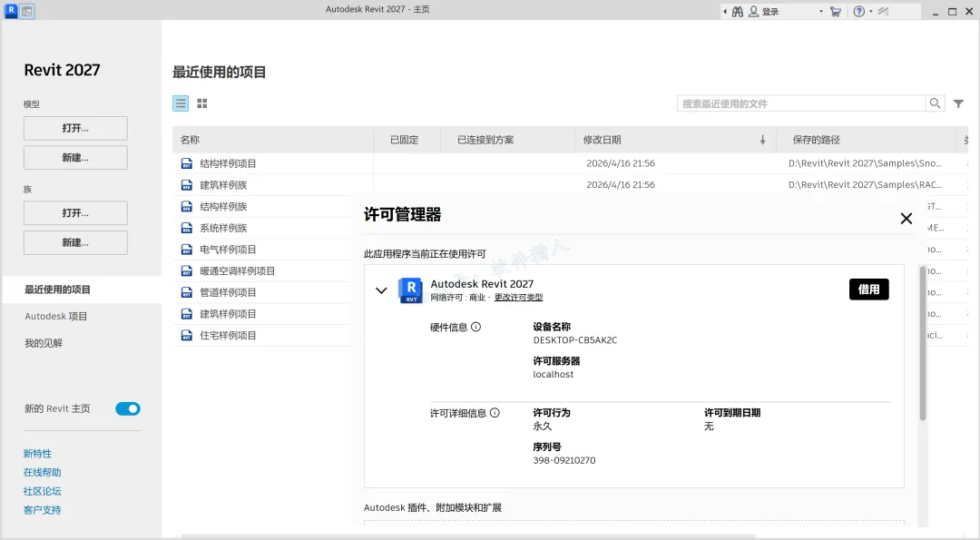The height and width of the screenshot is (540, 980).
Task: Click the info icon beside 硬件信息
Action: [476, 327]
